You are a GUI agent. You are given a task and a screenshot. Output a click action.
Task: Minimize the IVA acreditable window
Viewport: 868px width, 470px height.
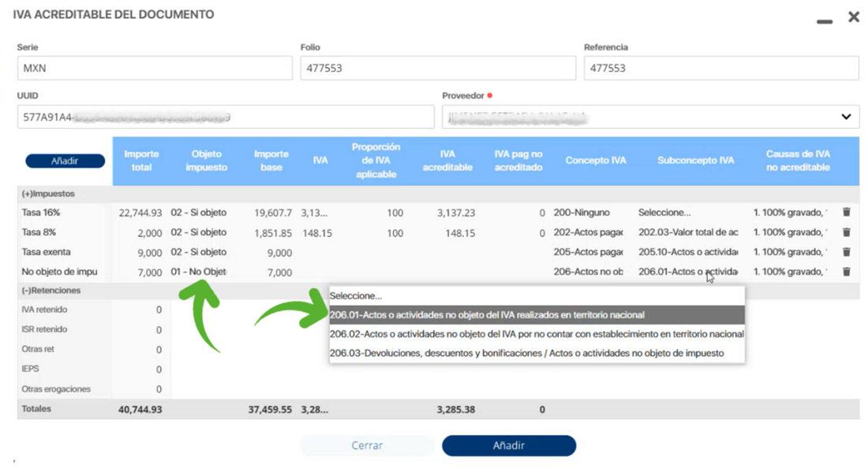tap(825, 21)
